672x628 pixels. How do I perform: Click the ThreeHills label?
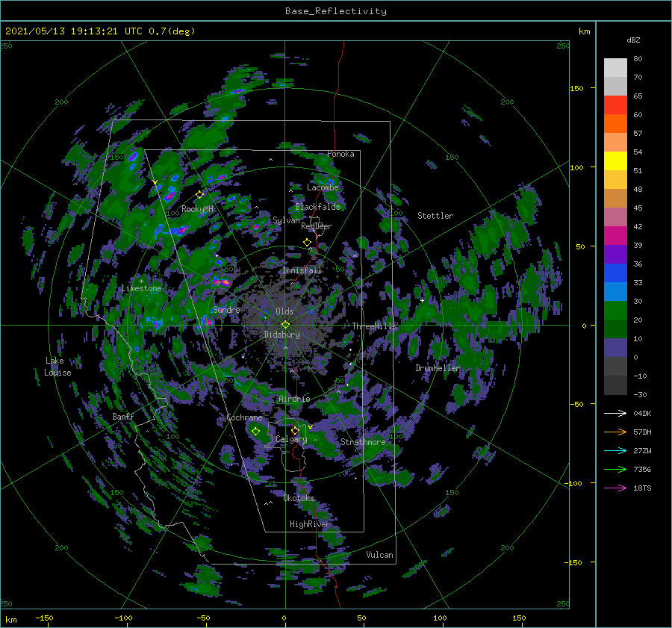375,326
